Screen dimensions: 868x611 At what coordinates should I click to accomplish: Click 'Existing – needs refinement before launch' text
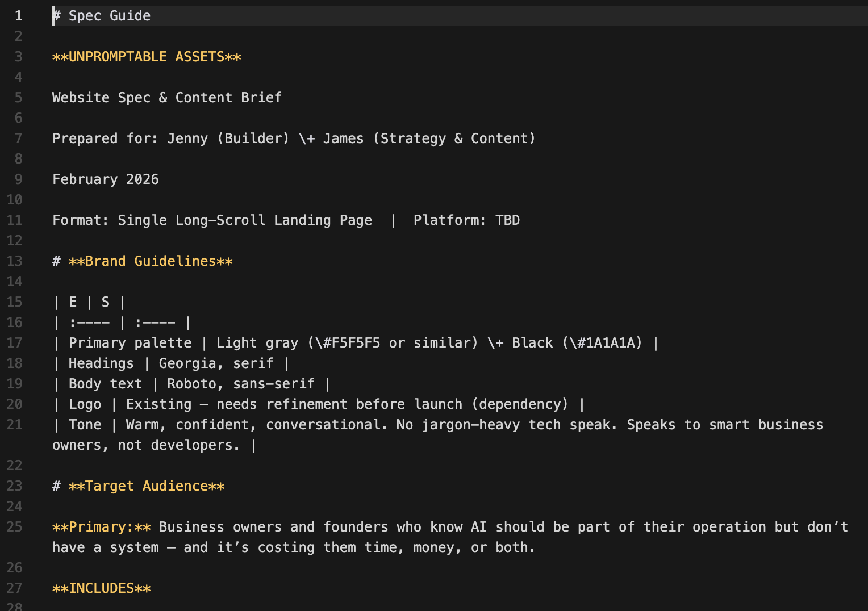click(x=294, y=404)
